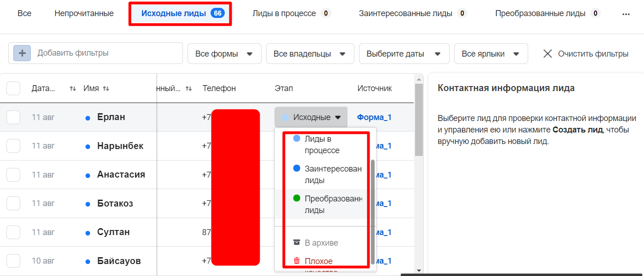Toggle the select-all checkbox in table header
The width and height of the screenshot is (644, 276).
coord(13,88)
